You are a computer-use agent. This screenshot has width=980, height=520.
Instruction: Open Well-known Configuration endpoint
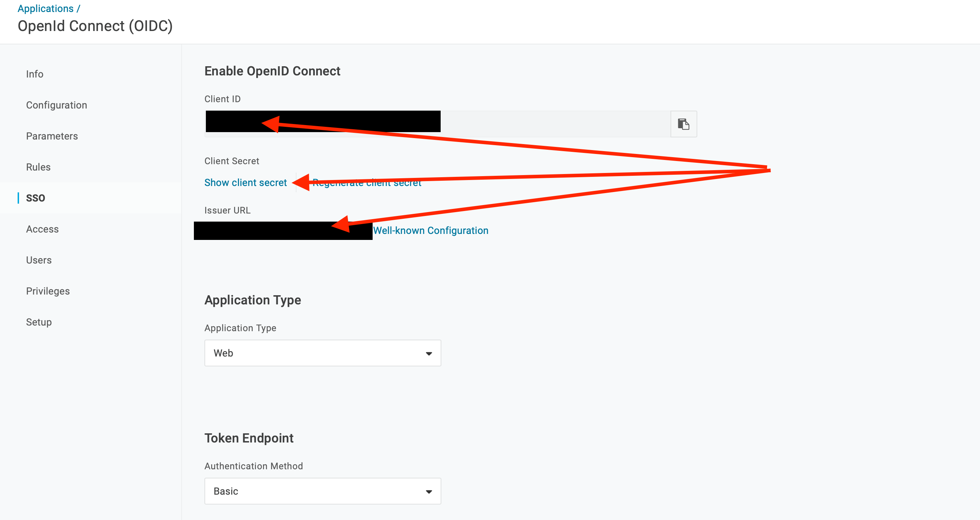(x=432, y=230)
